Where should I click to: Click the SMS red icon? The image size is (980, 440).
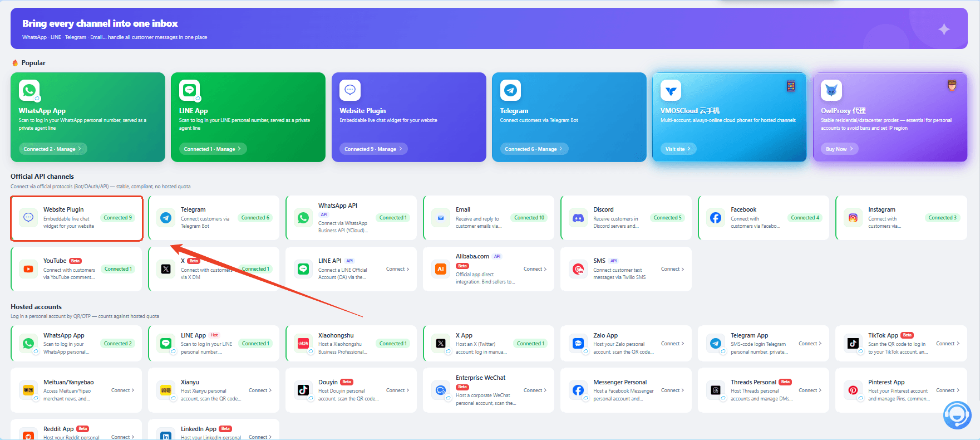(x=578, y=269)
